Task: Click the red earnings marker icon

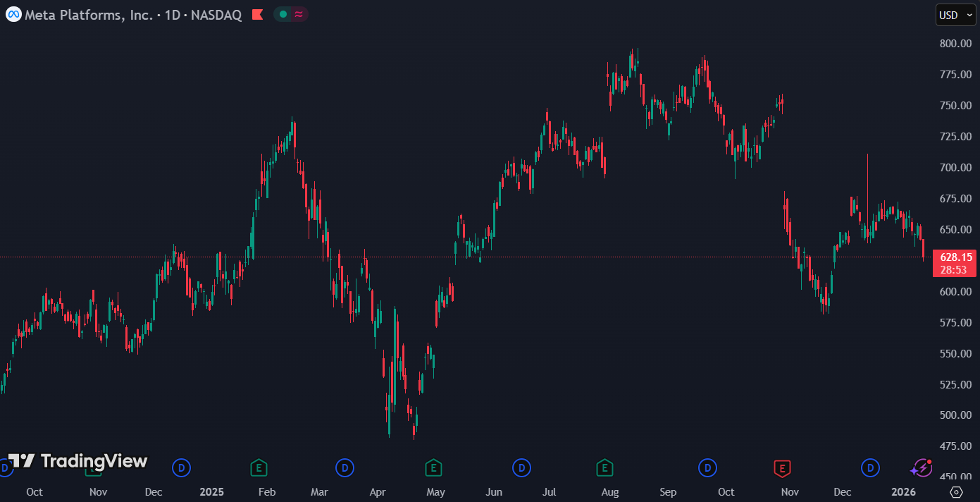Action: click(x=781, y=467)
